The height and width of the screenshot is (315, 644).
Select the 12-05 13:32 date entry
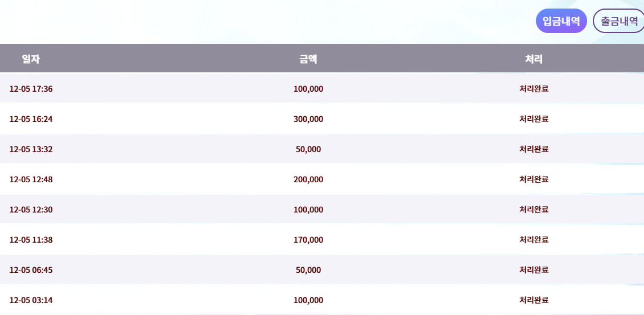(31, 149)
